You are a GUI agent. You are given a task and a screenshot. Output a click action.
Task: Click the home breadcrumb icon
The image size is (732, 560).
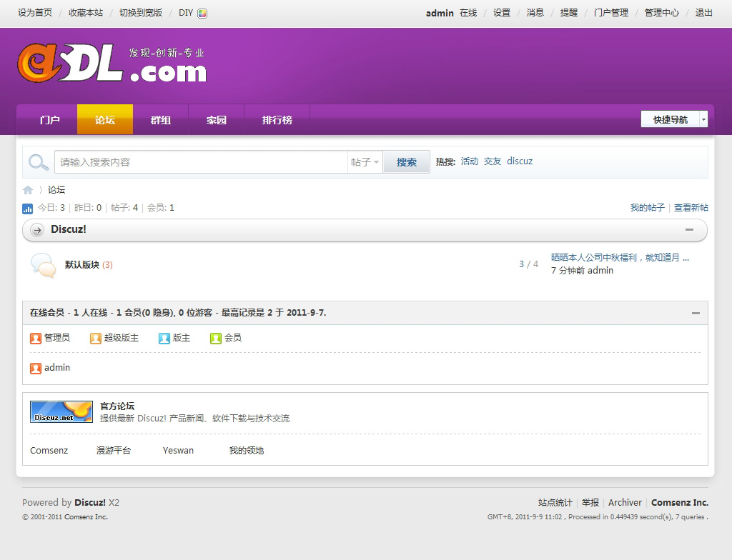point(28,190)
